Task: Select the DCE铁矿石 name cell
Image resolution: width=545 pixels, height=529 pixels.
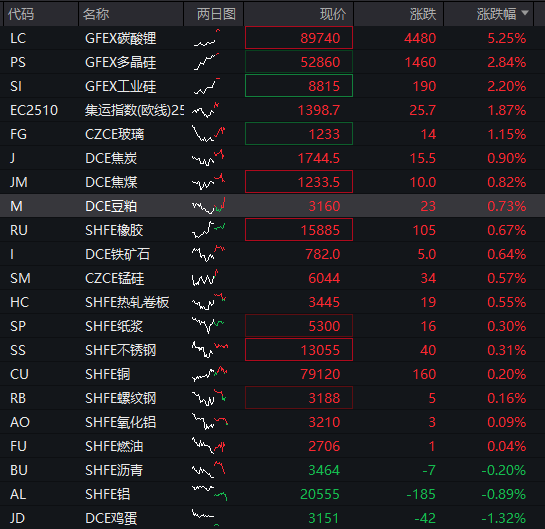Action: pos(117,254)
